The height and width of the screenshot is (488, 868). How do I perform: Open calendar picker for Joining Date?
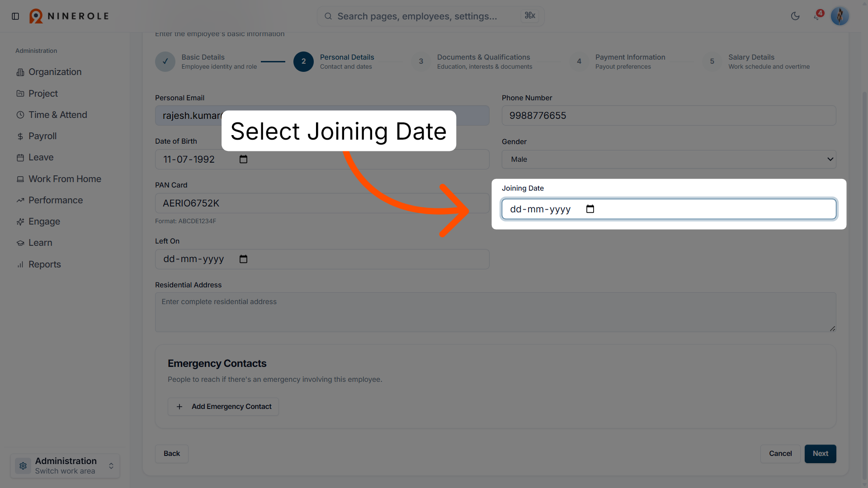(590, 209)
